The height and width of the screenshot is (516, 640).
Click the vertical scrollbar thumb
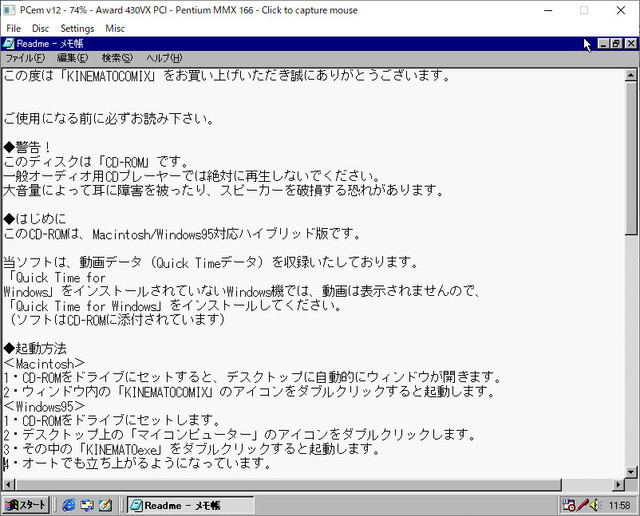[631, 158]
